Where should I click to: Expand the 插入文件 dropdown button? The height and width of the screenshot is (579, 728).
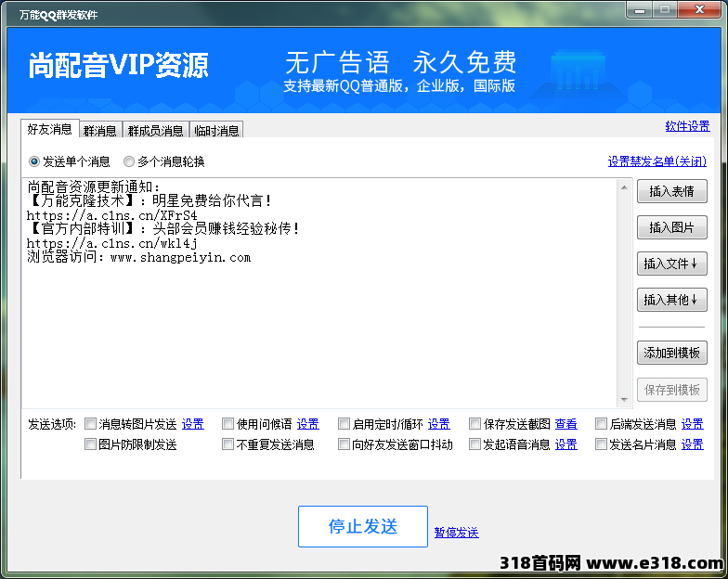(x=672, y=264)
